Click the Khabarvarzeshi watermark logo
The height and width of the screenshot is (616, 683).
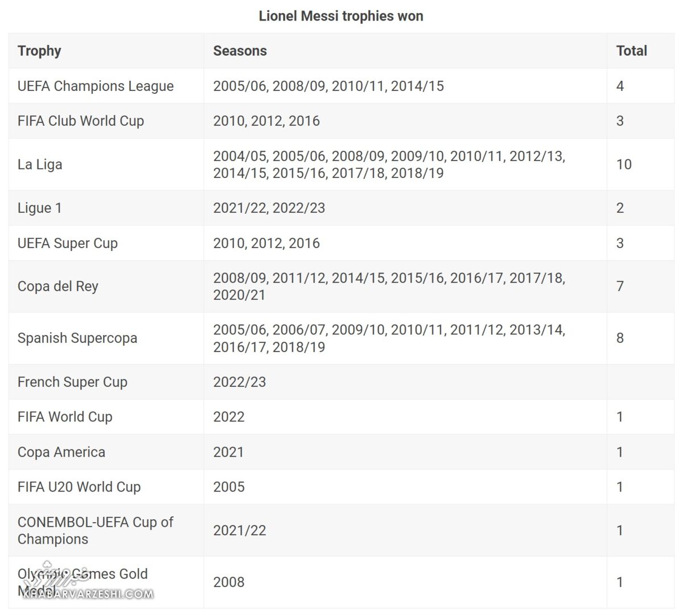(85, 586)
